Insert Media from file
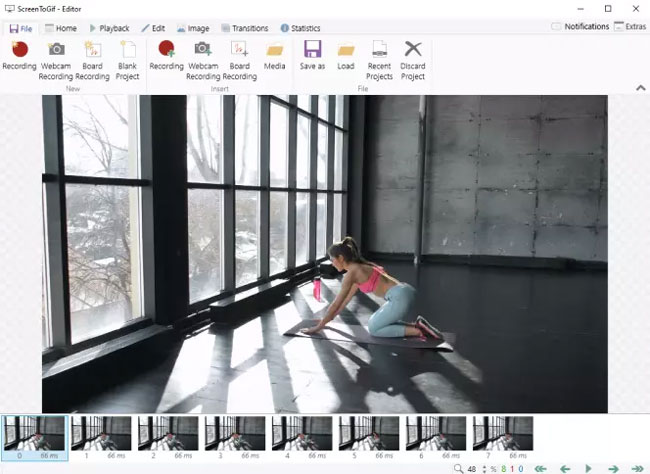The image size is (650, 474). click(274, 55)
